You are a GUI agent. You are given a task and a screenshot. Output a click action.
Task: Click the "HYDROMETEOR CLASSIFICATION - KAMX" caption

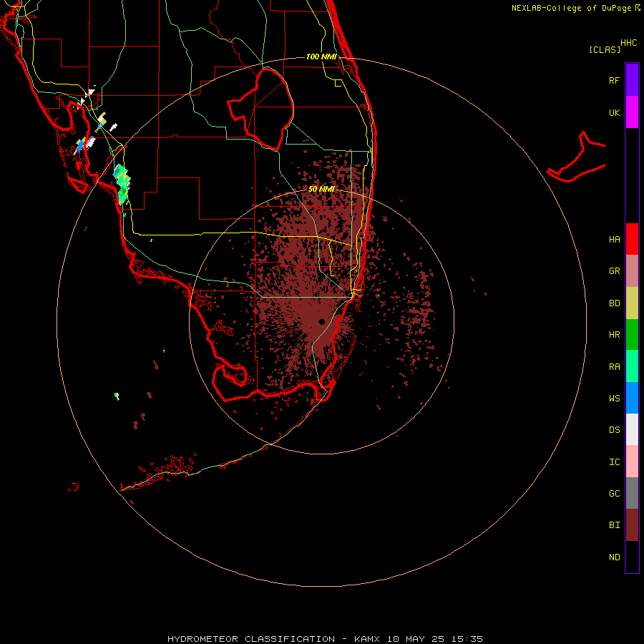coord(273,639)
